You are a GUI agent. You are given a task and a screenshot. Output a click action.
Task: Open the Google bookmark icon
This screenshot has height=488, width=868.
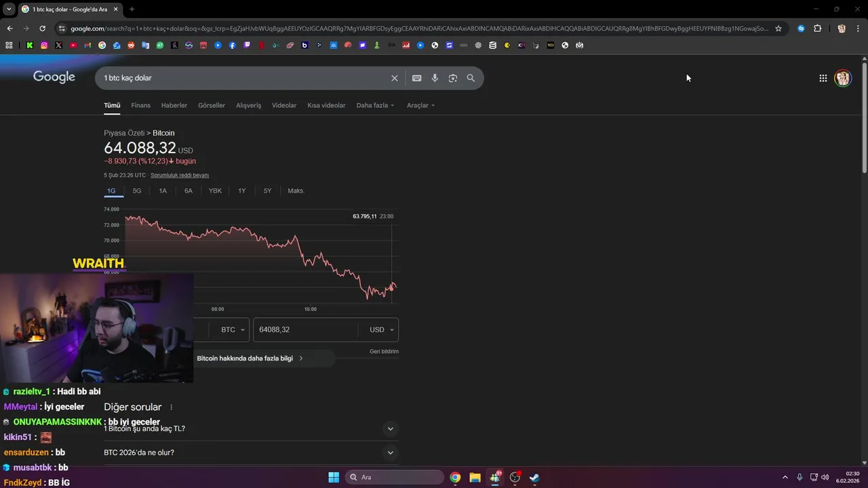coord(102,45)
